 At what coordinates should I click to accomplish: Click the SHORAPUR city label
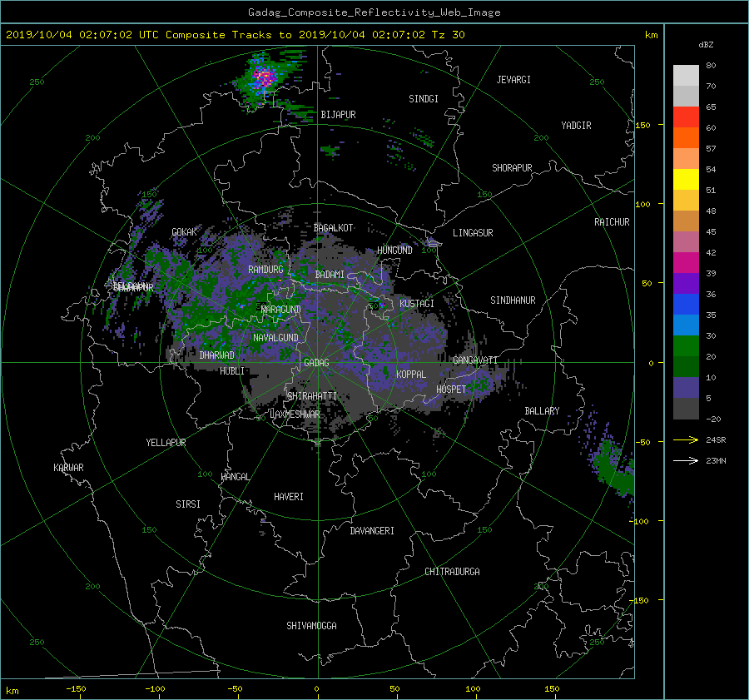pyautogui.click(x=512, y=168)
